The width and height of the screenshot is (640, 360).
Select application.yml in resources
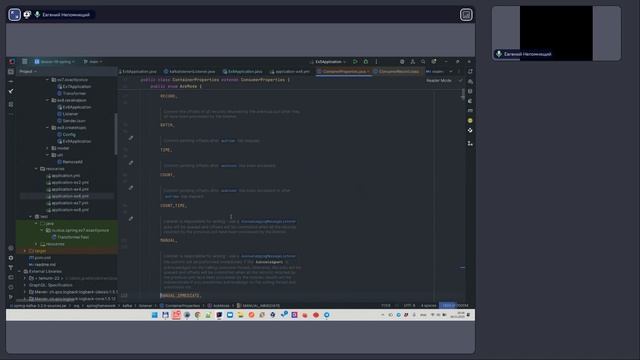63,176
